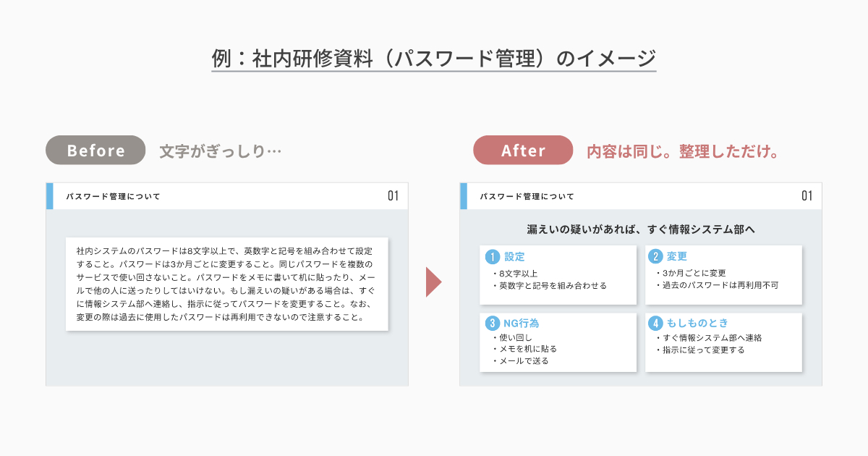Select the number 2 circle beside 変更
Viewport: 868px width, 456px height.
(x=656, y=256)
